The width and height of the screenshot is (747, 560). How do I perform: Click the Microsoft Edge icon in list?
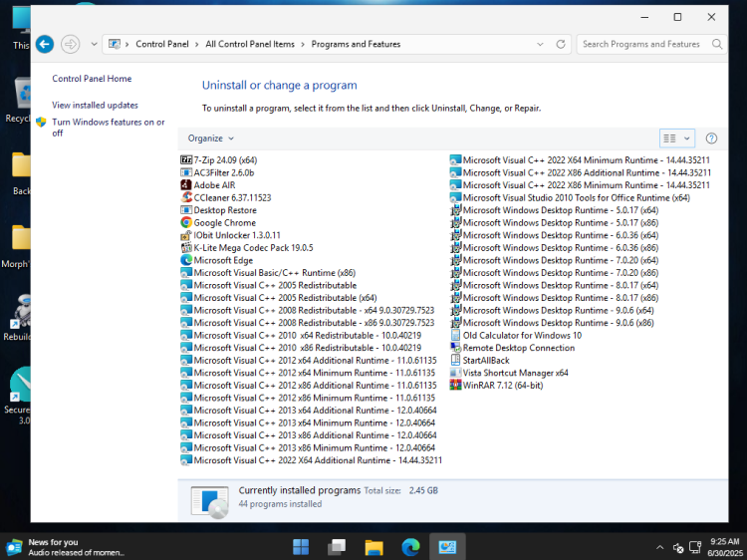pos(186,260)
